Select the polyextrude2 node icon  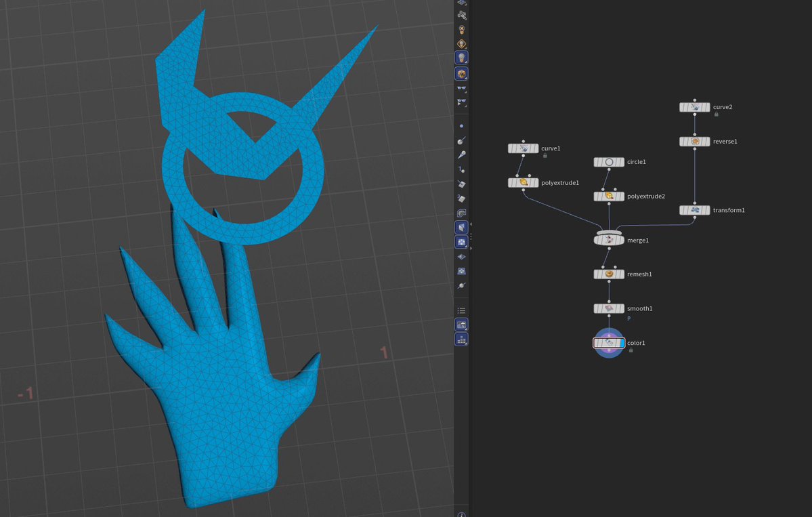click(x=609, y=197)
